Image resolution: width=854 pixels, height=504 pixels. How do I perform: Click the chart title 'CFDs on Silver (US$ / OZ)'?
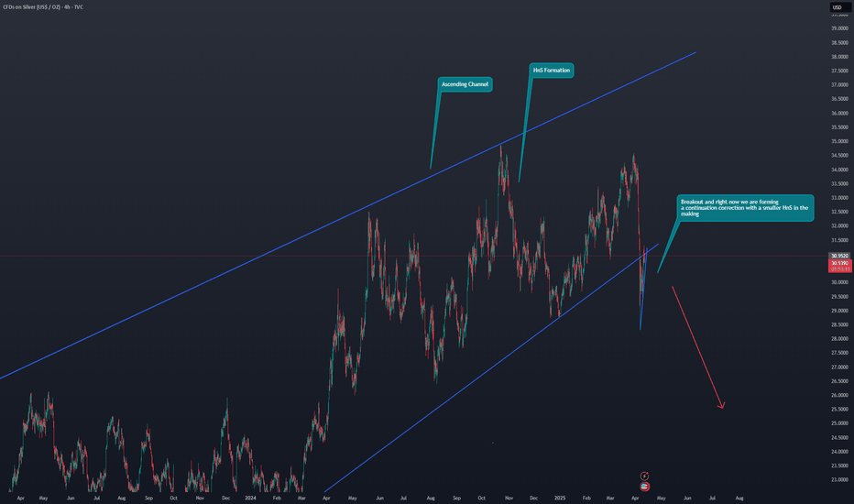(31, 7)
